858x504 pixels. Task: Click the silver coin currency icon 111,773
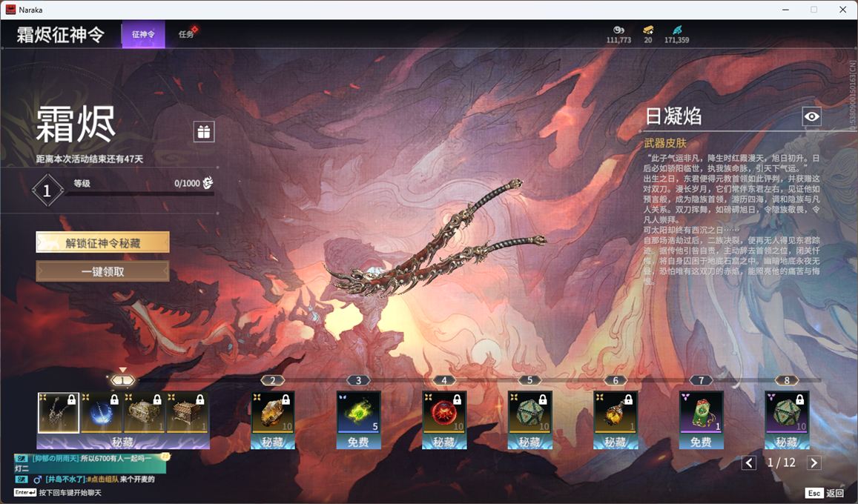[618, 30]
